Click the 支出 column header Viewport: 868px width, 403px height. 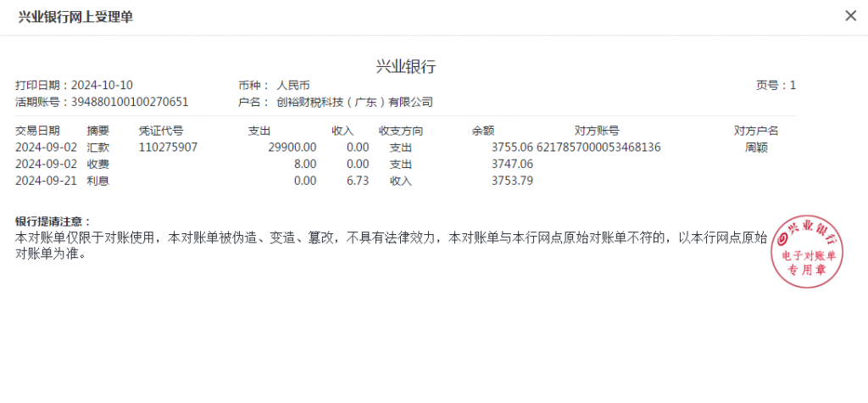[259, 132]
